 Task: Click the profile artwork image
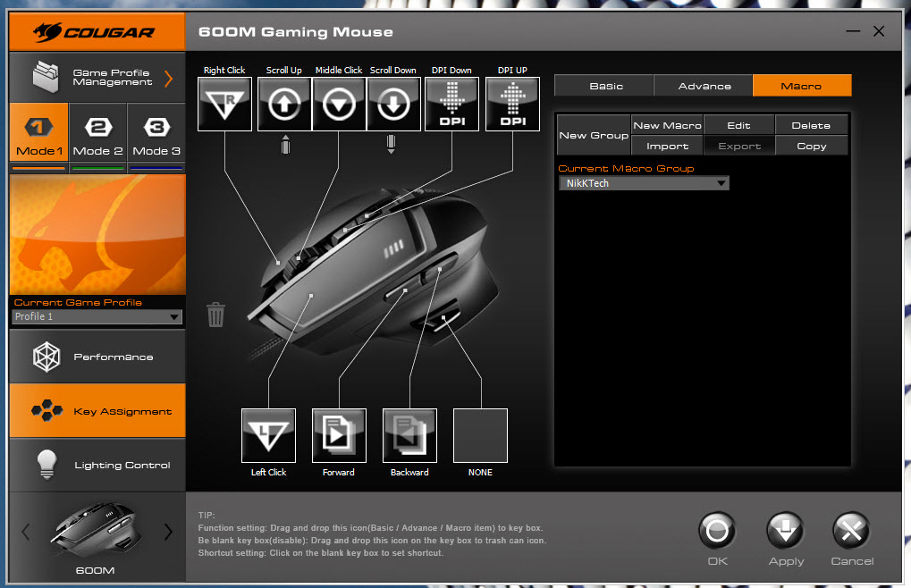(97, 234)
